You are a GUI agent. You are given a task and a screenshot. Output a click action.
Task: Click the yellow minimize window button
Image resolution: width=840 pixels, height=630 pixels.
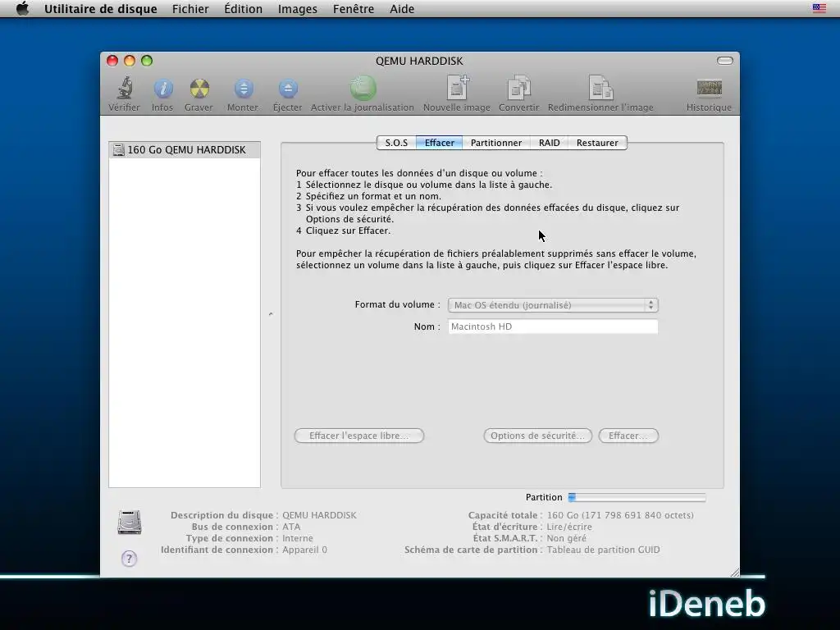pyautogui.click(x=130, y=61)
